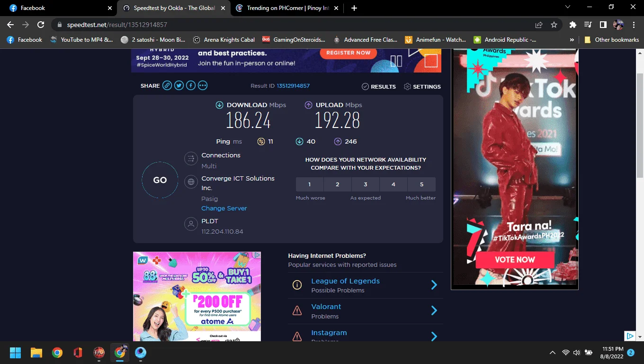644x364 pixels.
Task: Click the Change Server link
Action: pyautogui.click(x=224, y=208)
